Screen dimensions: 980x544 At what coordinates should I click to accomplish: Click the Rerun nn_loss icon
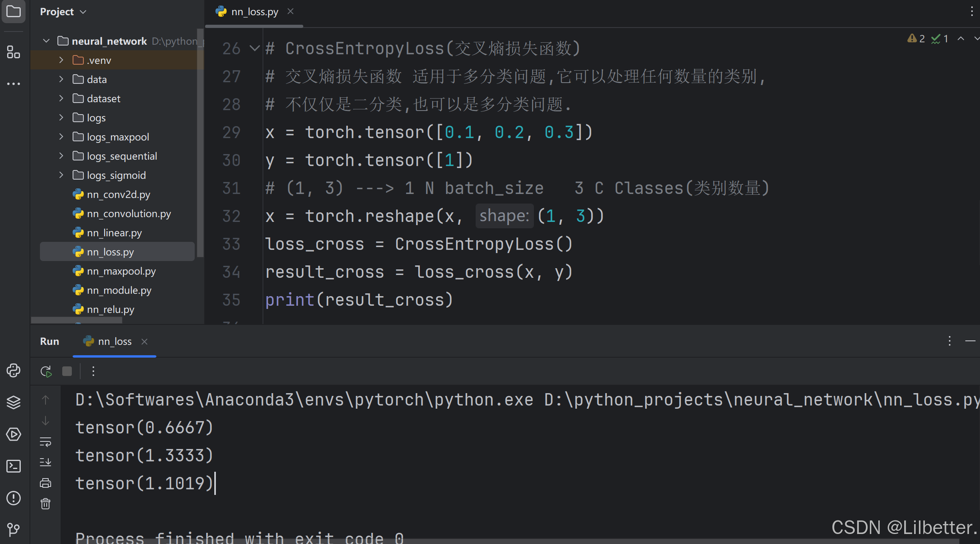pos(46,372)
